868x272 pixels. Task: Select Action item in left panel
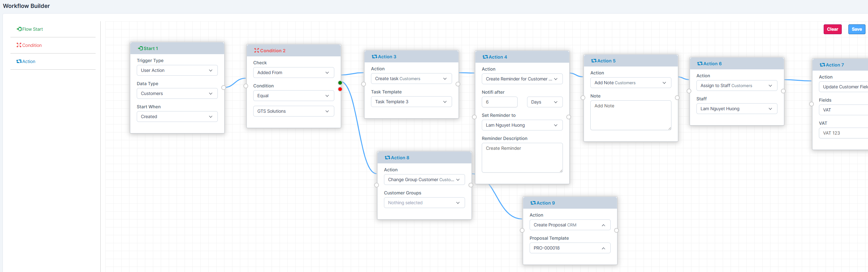point(28,61)
